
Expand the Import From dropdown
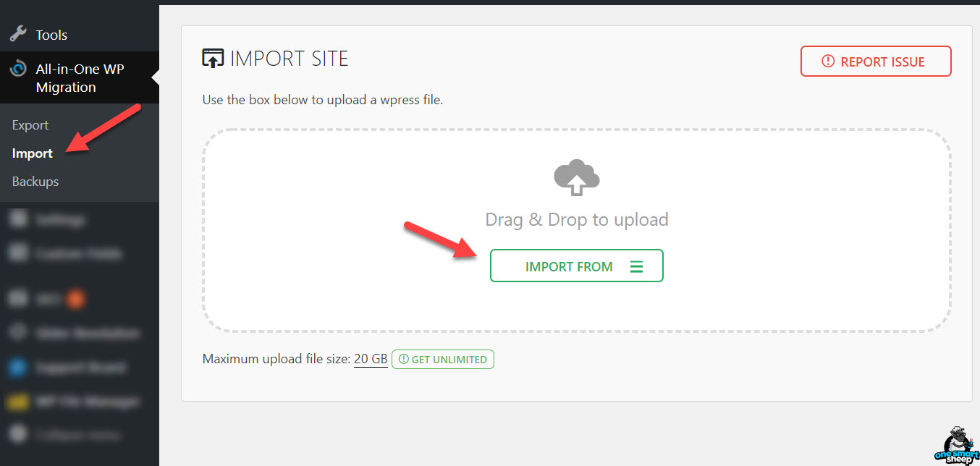[x=577, y=266]
